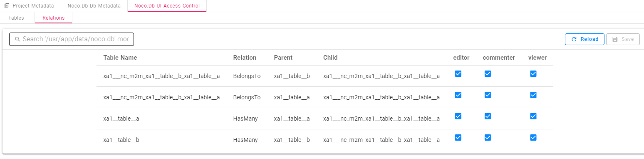Screen dimensions: 644x159
Task: Disable editor access for xa1__table__b HasMany row
Action: pyautogui.click(x=458, y=138)
